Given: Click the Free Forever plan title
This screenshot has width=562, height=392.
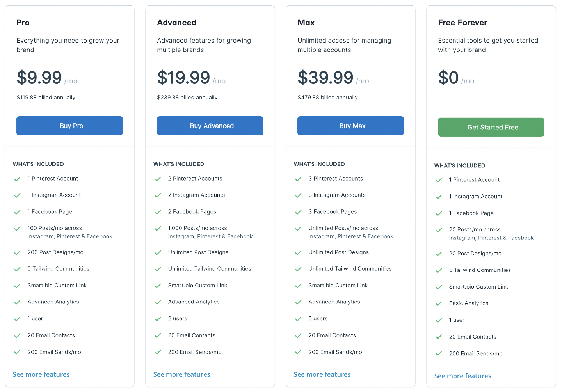Looking at the screenshot, I should 462,23.
